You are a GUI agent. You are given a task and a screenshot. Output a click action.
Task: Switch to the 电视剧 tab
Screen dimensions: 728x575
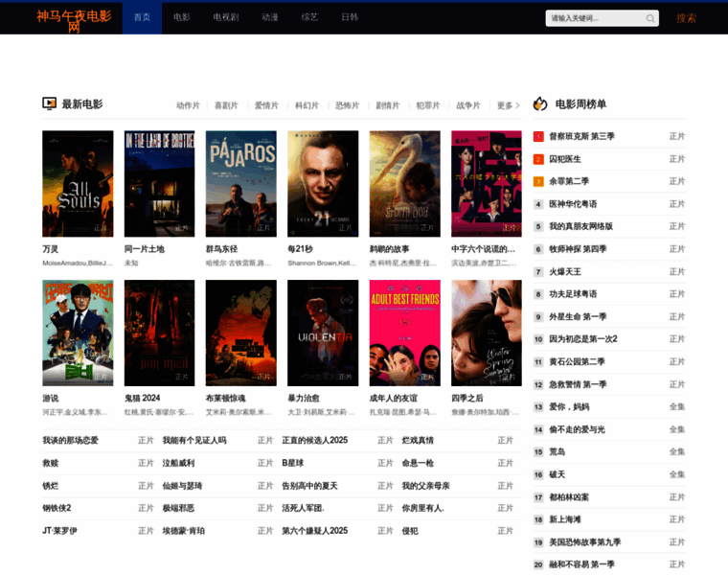[x=226, y=17]
